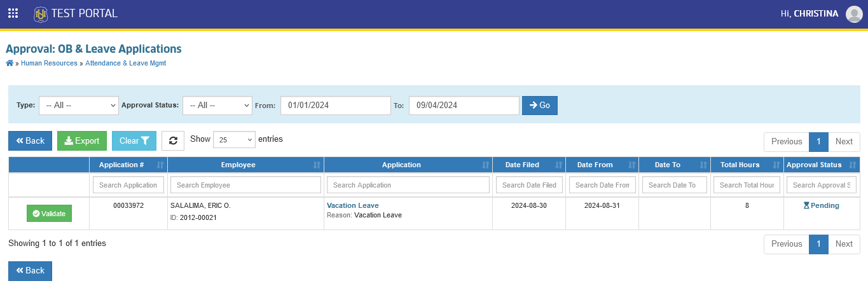Viewport: 868px width, 288px height.
Task: Sort by Total Hours column arrows
Action: tap(777, 165)
